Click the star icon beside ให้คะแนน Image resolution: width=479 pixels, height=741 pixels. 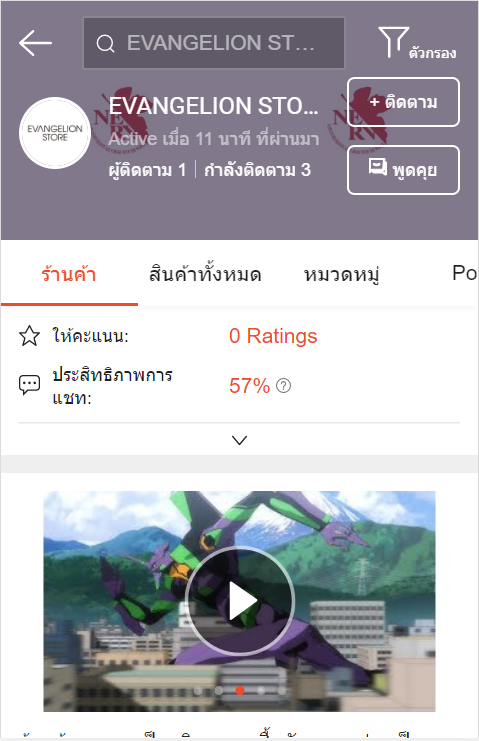29,336
